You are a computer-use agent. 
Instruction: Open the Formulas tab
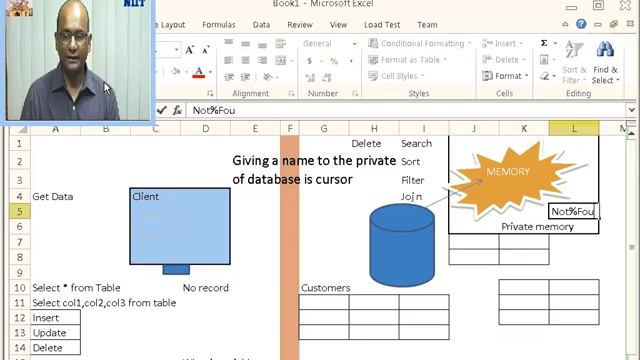pos(219,25)
